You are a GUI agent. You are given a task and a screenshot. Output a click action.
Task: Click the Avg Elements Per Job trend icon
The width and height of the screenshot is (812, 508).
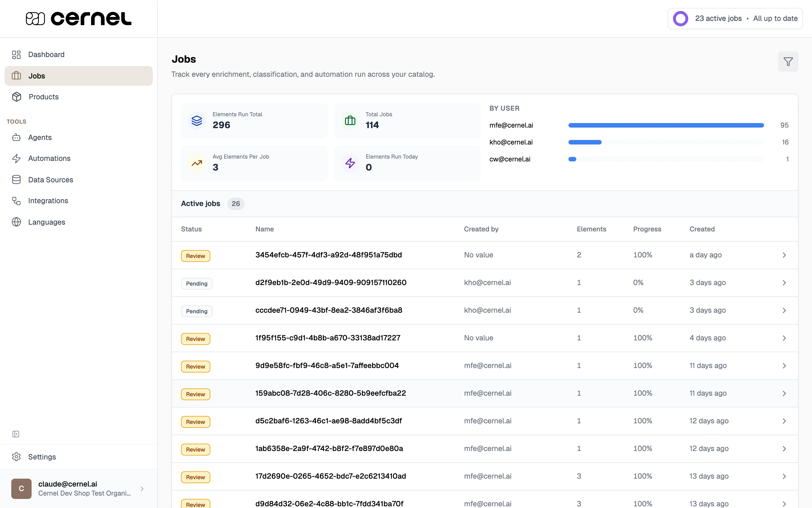pyautogui.click(x=197, y=163)
